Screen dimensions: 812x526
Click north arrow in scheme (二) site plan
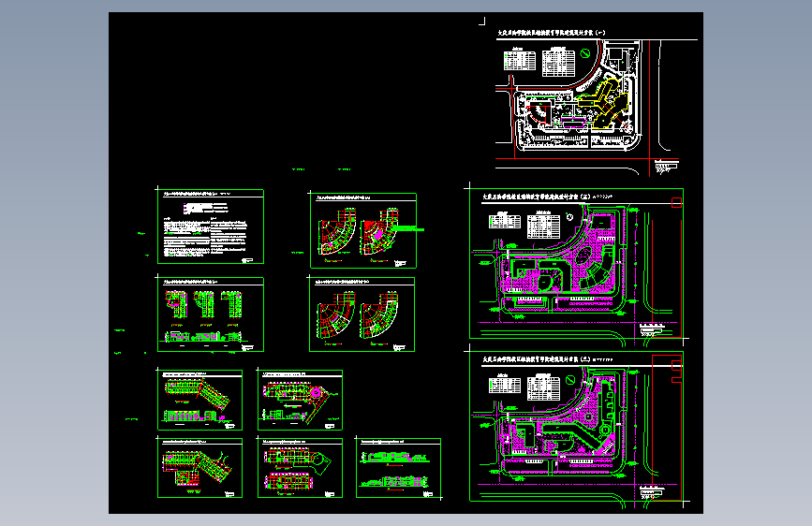pyautogui.click(x=570, y=380)
